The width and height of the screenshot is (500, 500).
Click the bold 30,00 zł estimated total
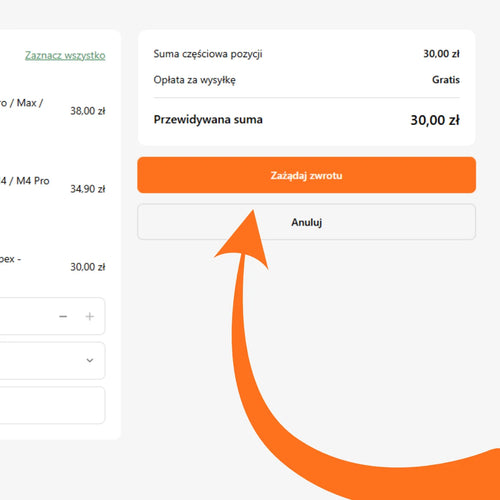(435, 120)
